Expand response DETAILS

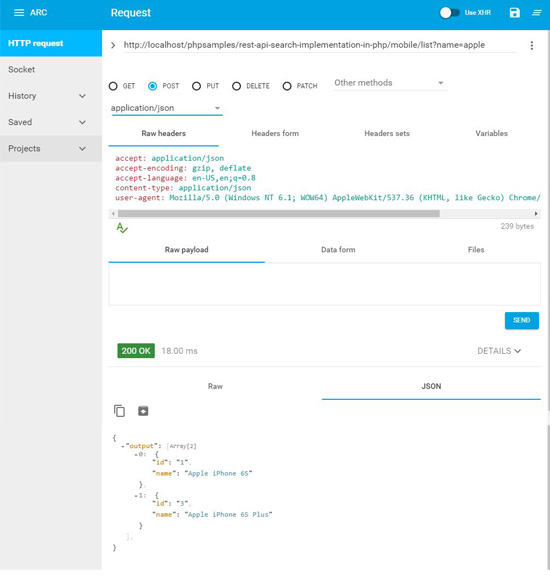pos(499,351)
